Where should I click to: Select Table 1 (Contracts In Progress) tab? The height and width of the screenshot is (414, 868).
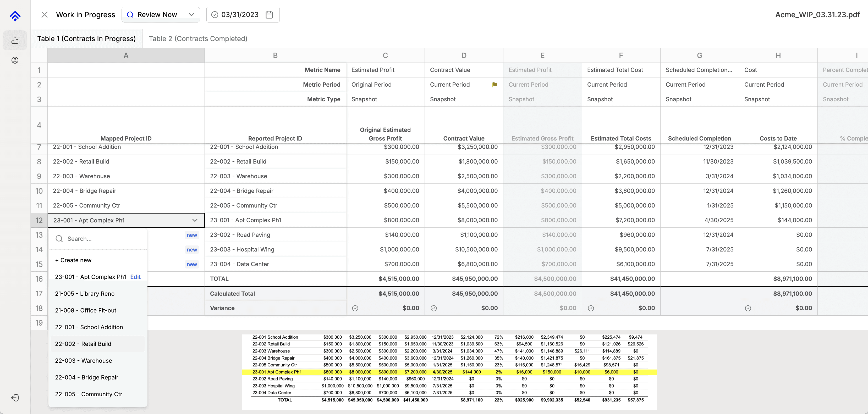(x=87, y=39)
